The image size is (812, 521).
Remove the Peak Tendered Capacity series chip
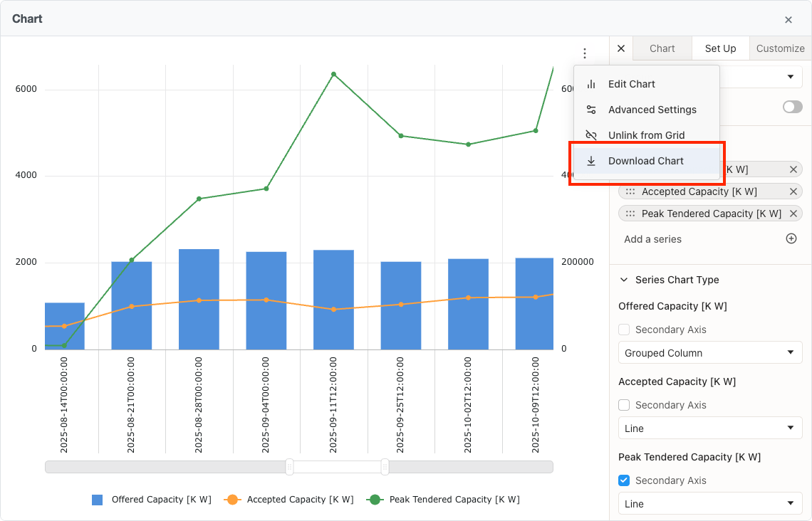[x=793, y=214]
